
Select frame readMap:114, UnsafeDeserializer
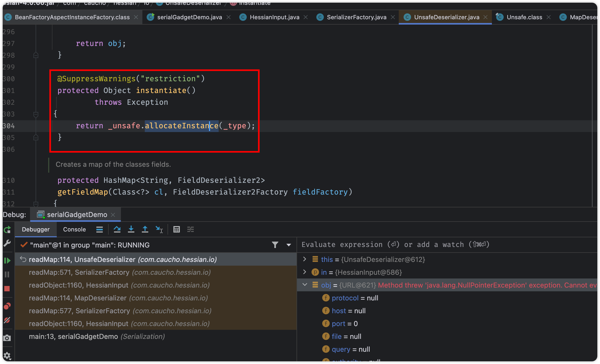tap(156, 259)
